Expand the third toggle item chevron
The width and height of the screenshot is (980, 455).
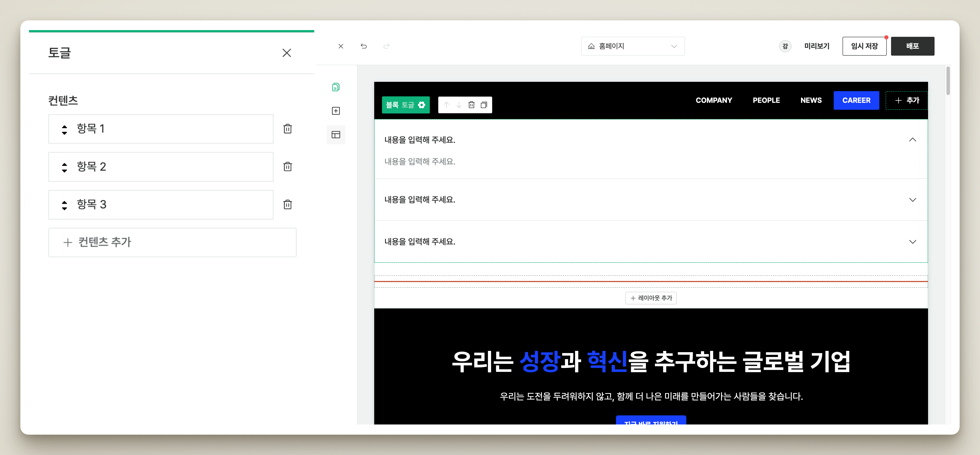912,242
